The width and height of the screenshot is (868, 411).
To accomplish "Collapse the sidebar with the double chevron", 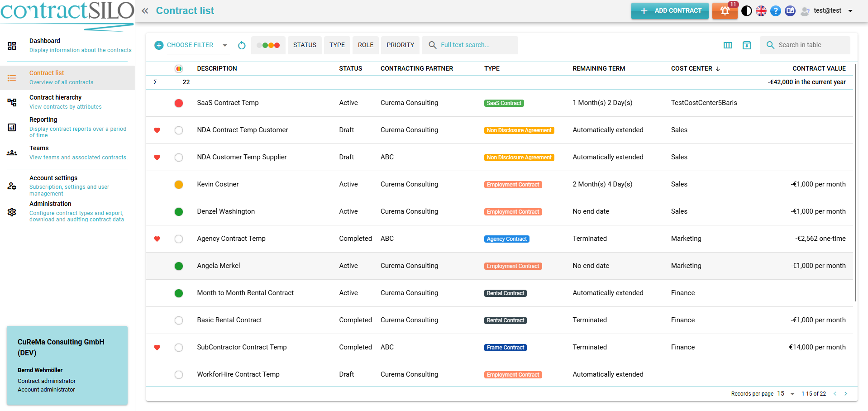I will [x=145, y=11].
